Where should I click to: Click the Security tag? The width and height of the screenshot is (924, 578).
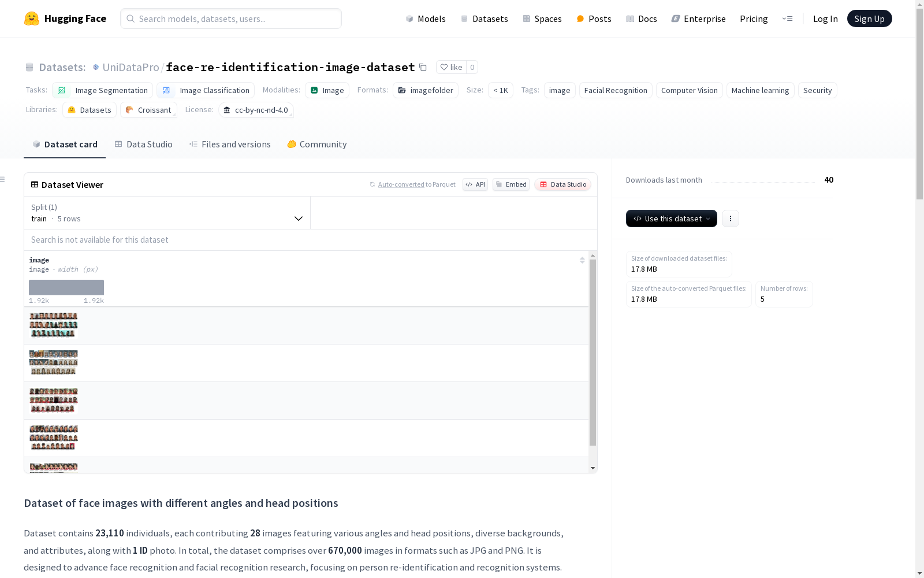pos(818,90)
